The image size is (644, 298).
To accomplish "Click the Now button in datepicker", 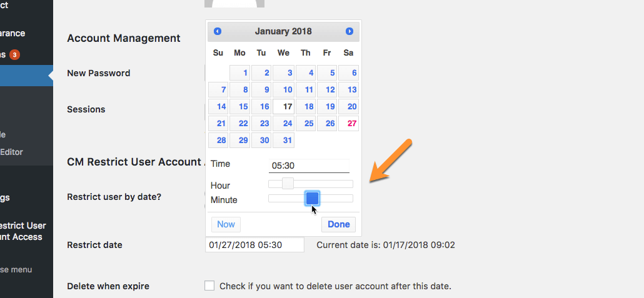I will [x=226, y=224].
